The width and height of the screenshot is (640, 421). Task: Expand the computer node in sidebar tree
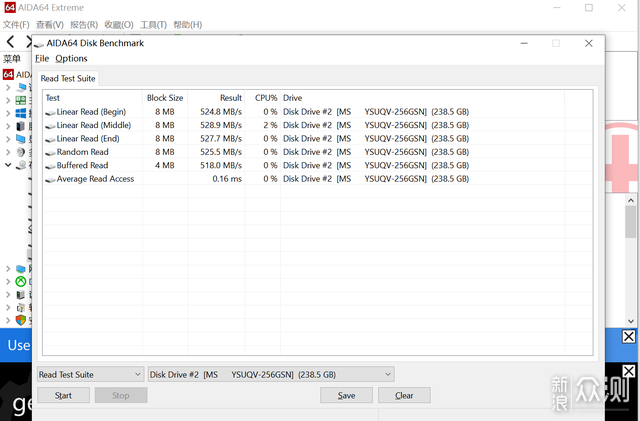point(8,87)
